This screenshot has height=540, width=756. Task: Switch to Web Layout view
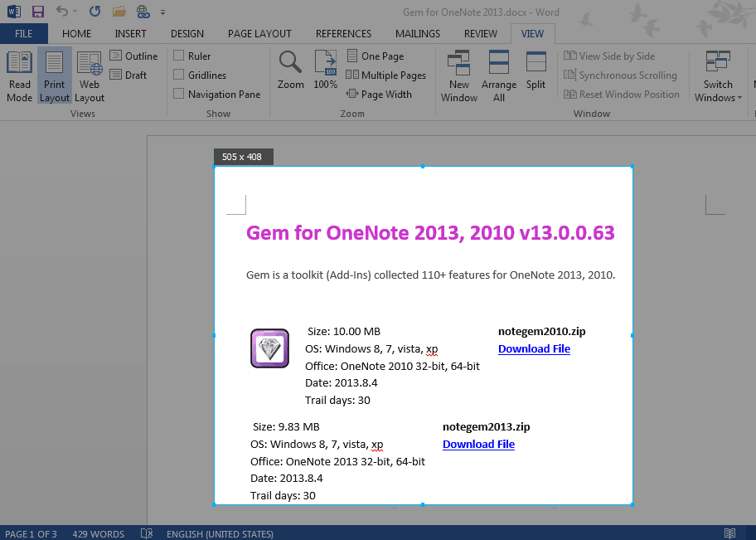coord(90,76)
